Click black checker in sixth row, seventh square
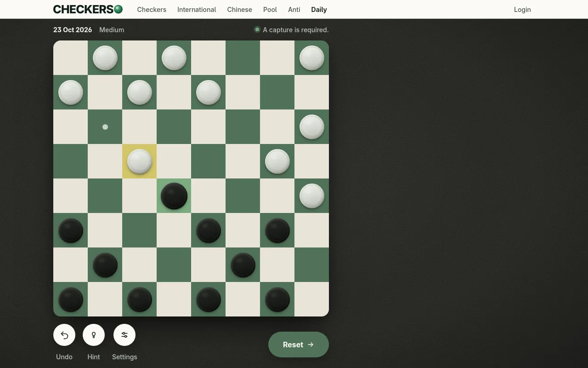588x368 pixels. 277,230
